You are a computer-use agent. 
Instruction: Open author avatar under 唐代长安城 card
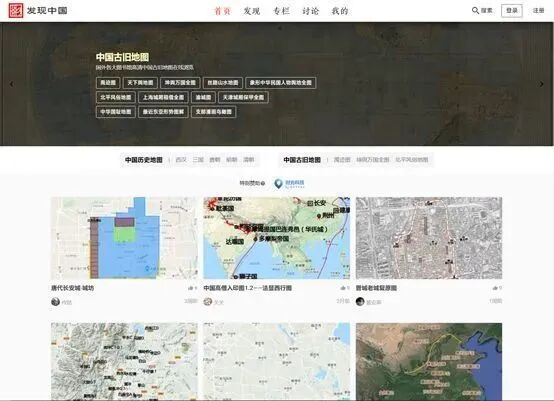(55, 301)
